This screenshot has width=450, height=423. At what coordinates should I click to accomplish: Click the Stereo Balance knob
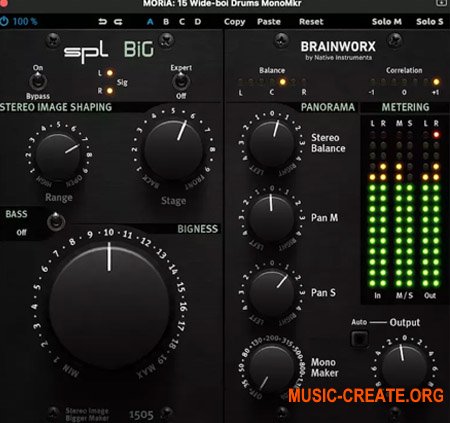[272, 143]
